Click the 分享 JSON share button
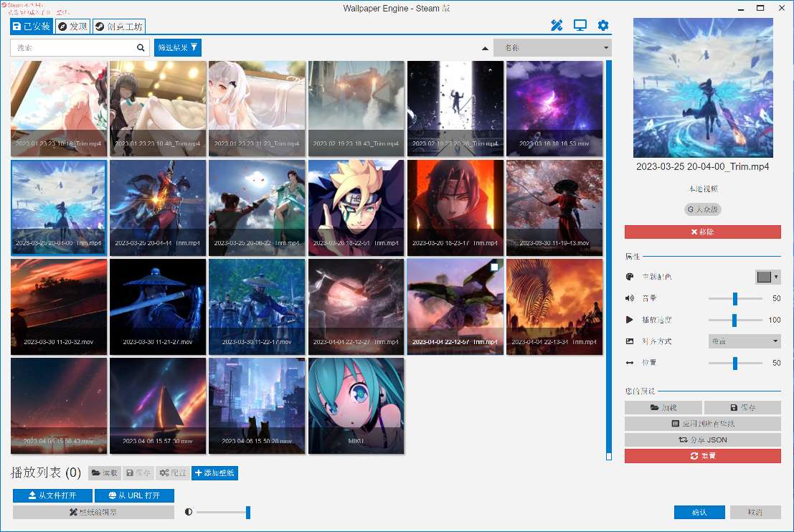 702,440
